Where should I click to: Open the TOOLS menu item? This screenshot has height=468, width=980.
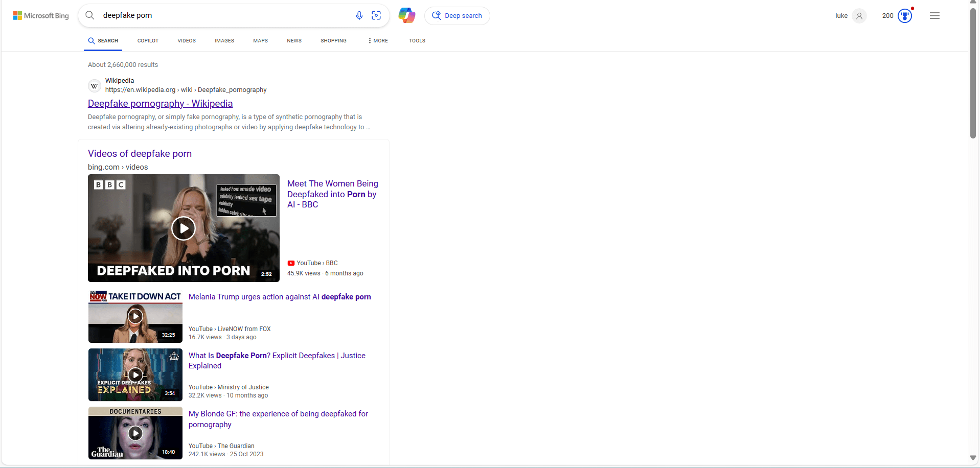417,40
